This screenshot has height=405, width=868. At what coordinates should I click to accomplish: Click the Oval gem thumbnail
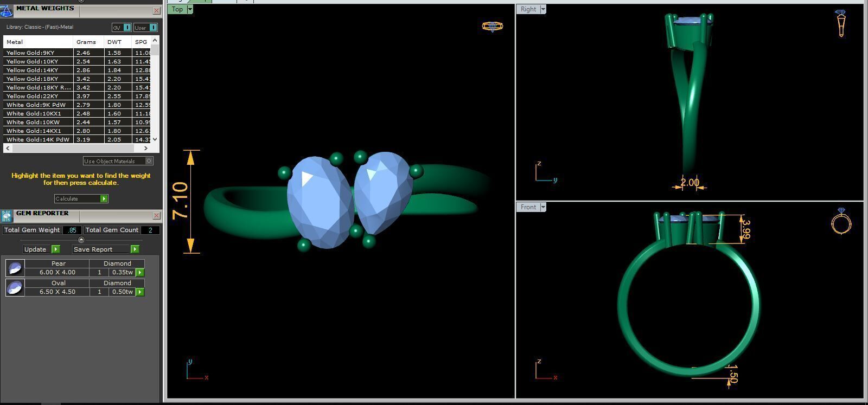click(15, 287)
